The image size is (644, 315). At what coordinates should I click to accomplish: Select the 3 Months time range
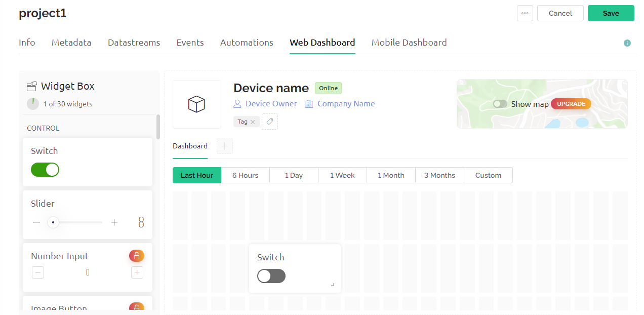tap(439, 175)
